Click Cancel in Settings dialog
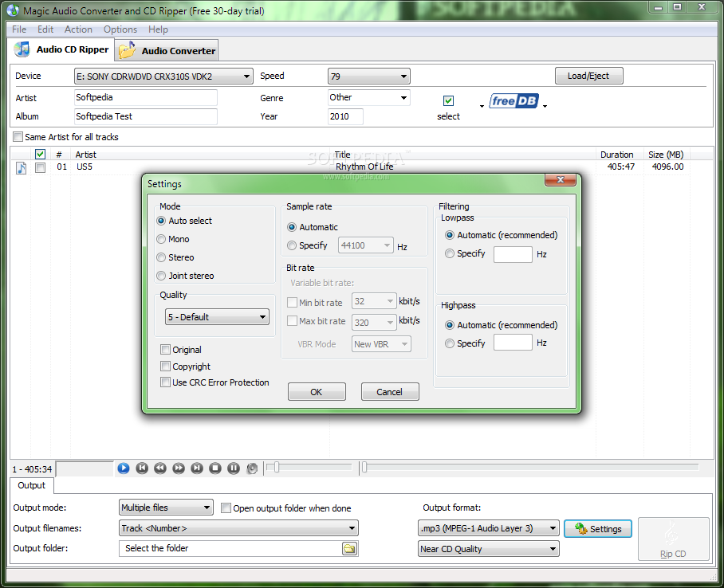Viewport: 724px width, 588px height. (x=390, y=392)
